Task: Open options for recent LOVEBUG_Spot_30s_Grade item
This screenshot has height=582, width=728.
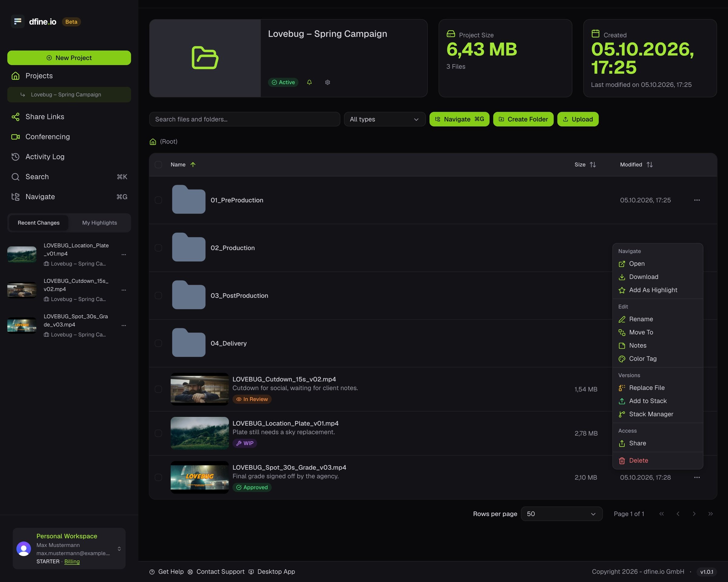Action: click(123, 326)
